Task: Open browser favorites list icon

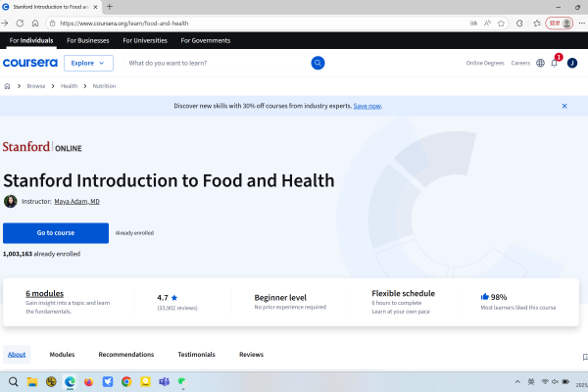Action: point(537,24)
